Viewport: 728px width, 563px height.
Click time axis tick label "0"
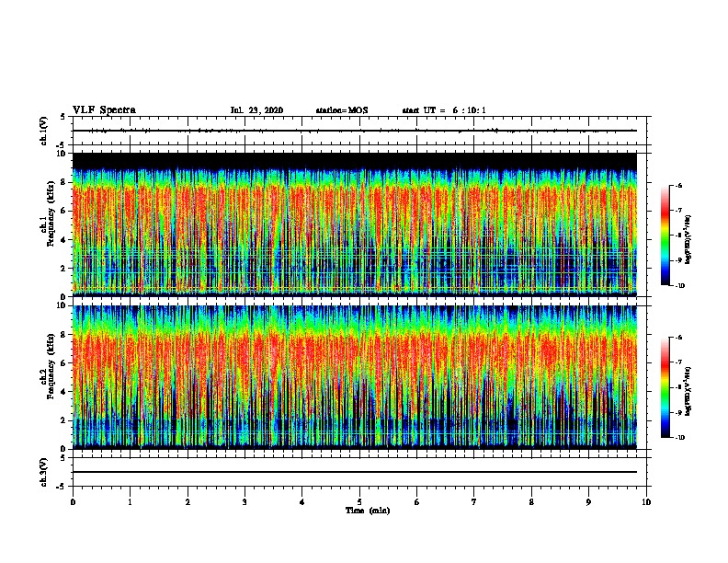pos(73,502)
